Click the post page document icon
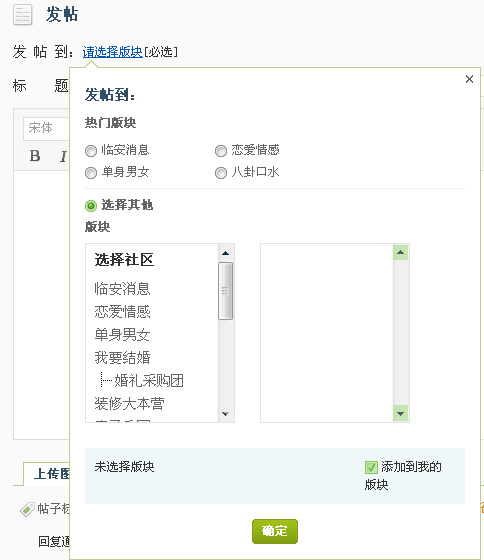Image resolution: width=484 pixels, height=560 pixels. click(x=23, y=15)
